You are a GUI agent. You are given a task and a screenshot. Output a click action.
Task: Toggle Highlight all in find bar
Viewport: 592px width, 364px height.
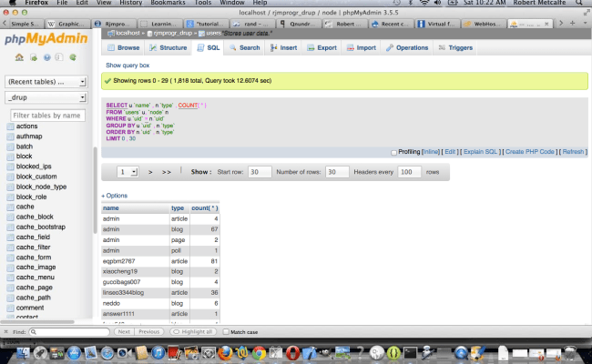(x=193, y=332)
